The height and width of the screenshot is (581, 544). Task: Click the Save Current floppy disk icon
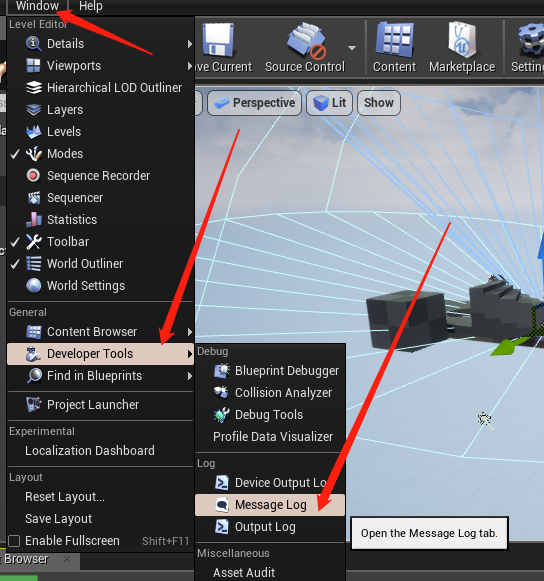[x=218, y=40]
